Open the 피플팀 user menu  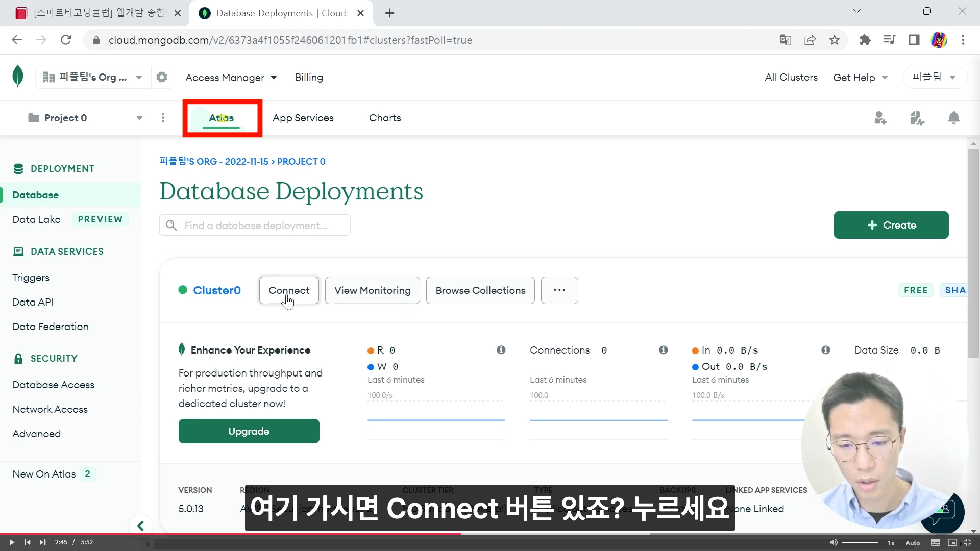tap(935, 77)
